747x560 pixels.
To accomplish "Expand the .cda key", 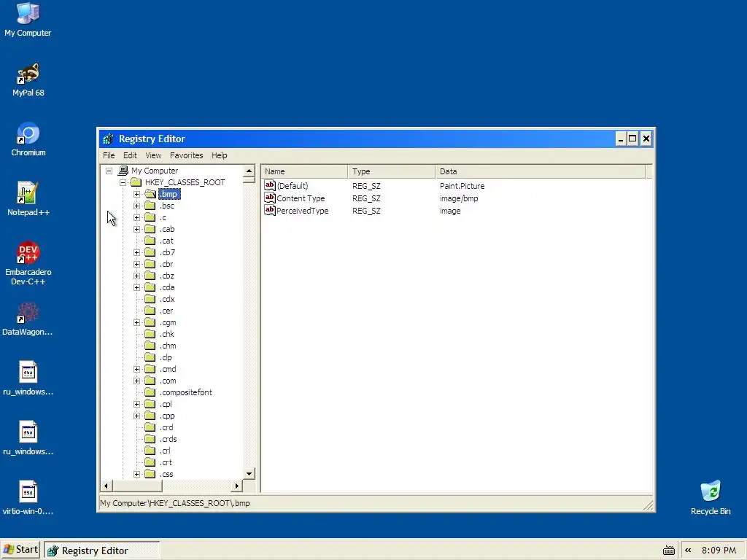I will point(136,287).
